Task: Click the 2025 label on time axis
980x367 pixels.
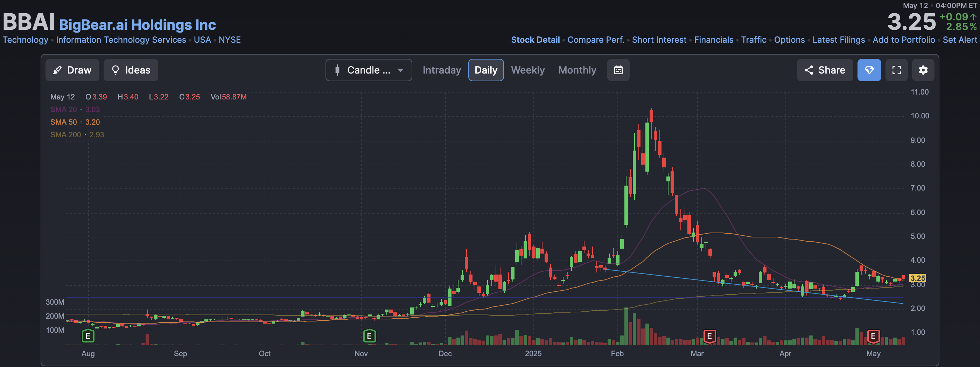Action: coord(533,353)
